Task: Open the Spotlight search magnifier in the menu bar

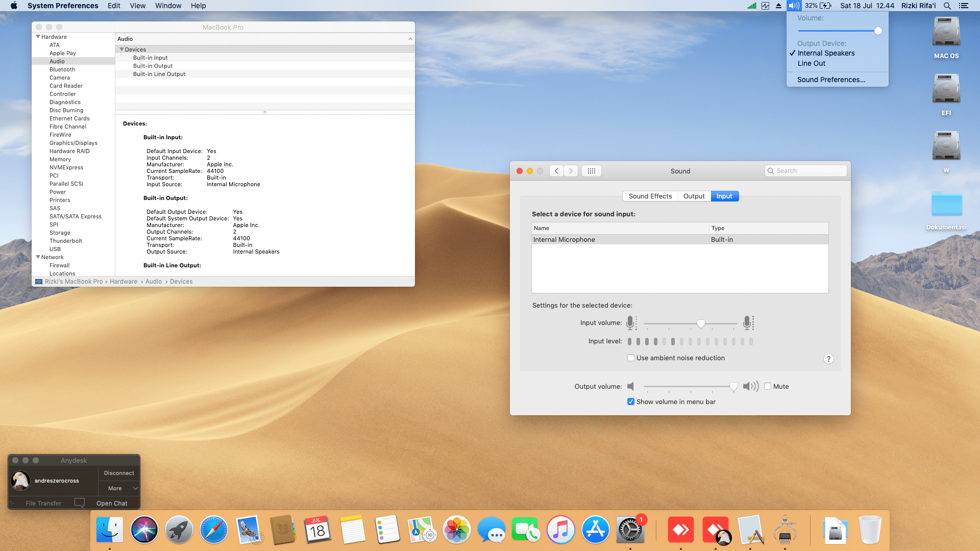Action: (x=947, y=6)
